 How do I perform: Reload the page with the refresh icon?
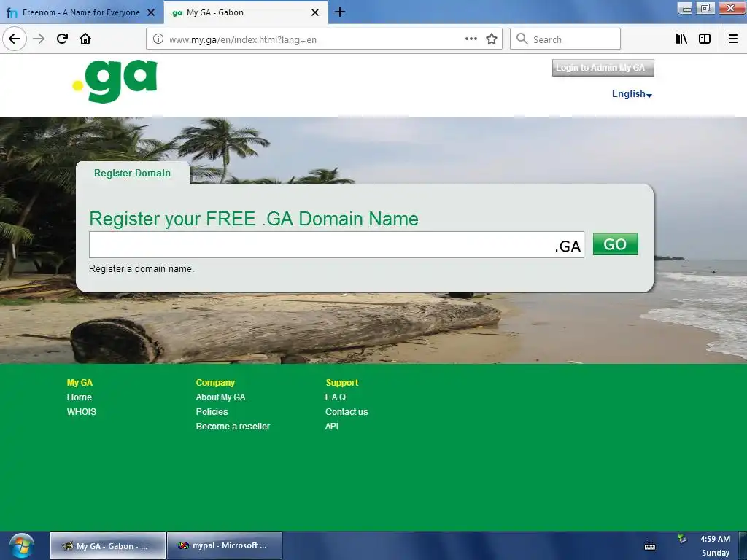62,39
